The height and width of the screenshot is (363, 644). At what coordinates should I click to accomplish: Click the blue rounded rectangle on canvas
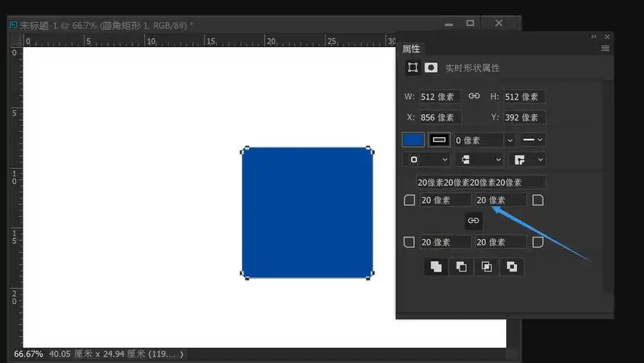point(307,213)
